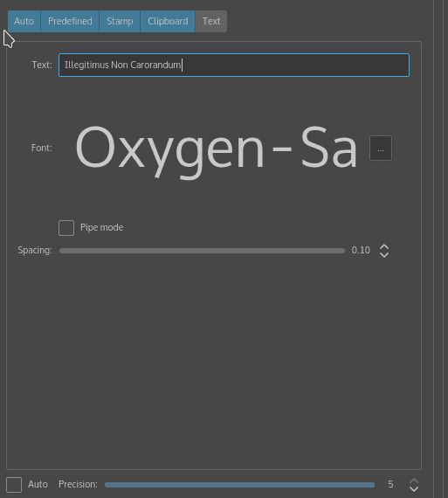Click the Precision value 5

pos(390,484)
